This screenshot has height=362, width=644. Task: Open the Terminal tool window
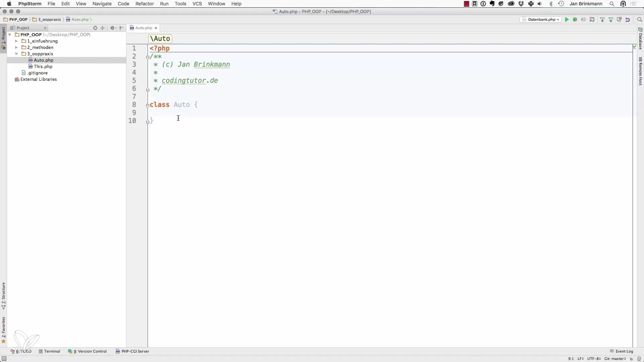click(49, 351)
